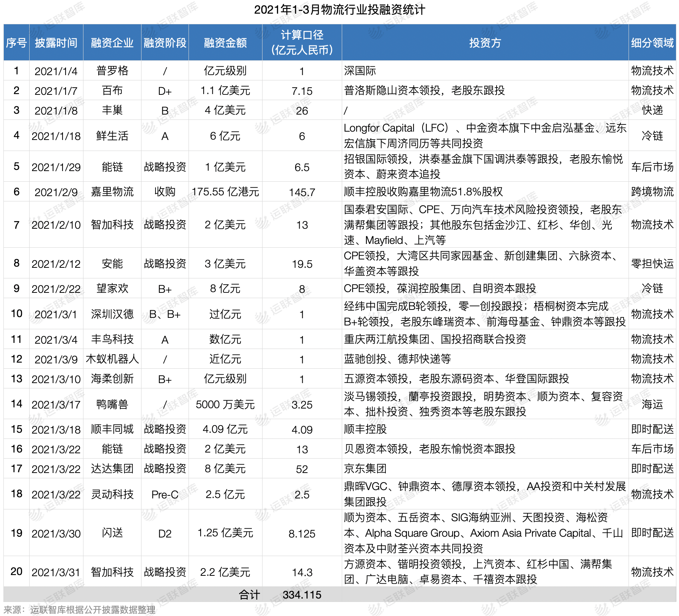
Task: Click the company cell 普罗格
Action: [112, 71]
